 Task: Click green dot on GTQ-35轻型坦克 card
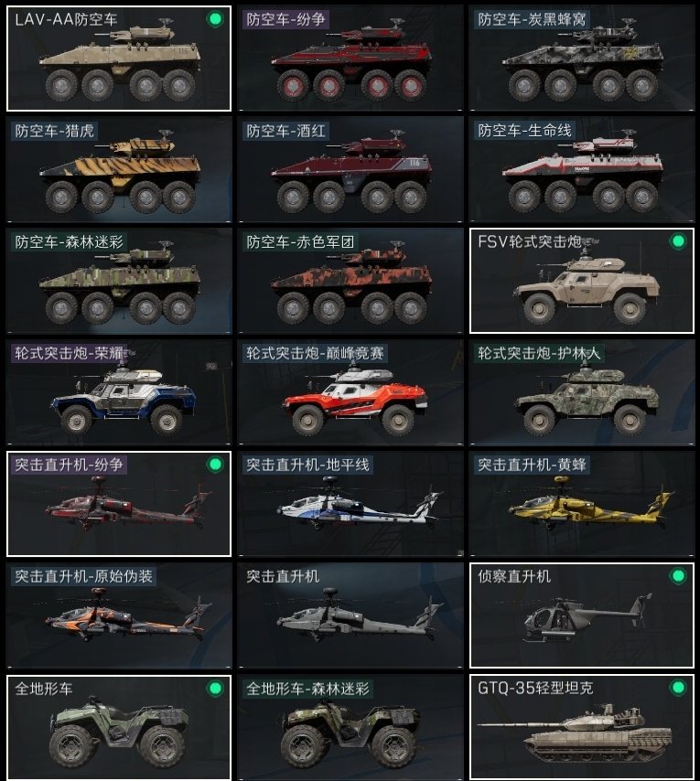pyautogui.click(x=677, y=688)
